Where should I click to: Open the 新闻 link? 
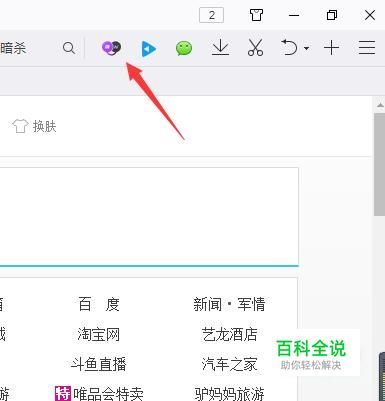tap(207, 304)
